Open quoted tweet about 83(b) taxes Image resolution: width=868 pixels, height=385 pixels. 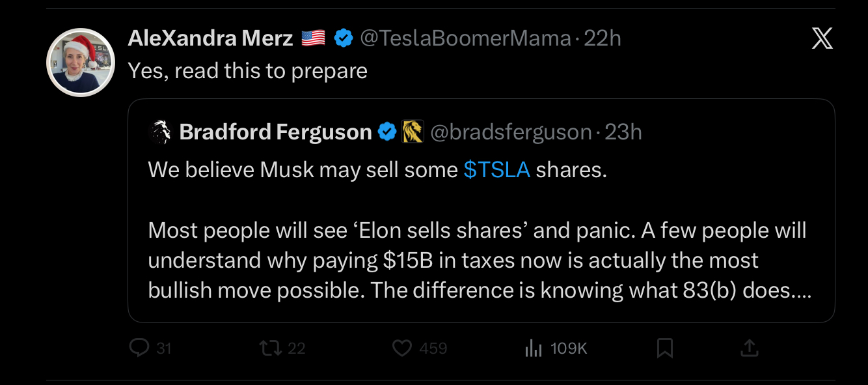(x=480, y=261)
